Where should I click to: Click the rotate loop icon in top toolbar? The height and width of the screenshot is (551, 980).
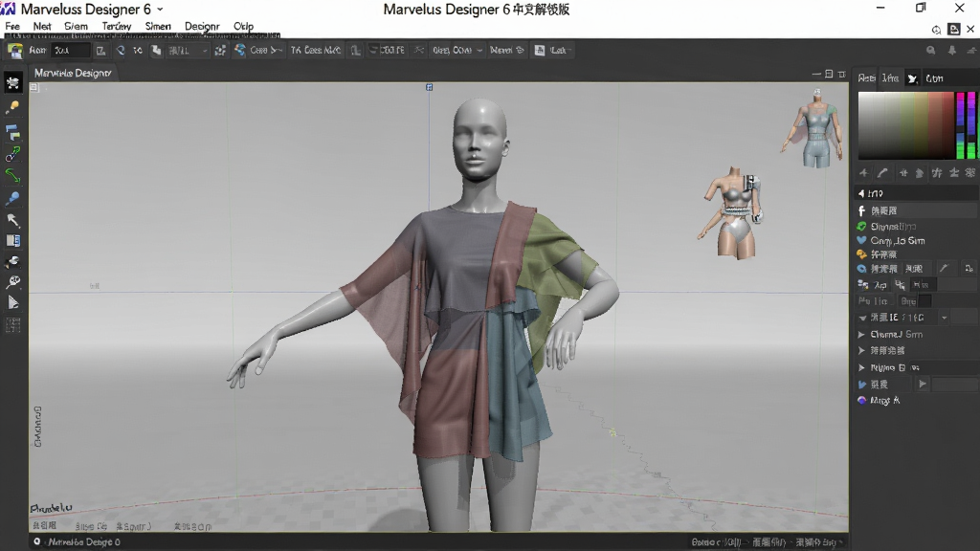point(120,50)
